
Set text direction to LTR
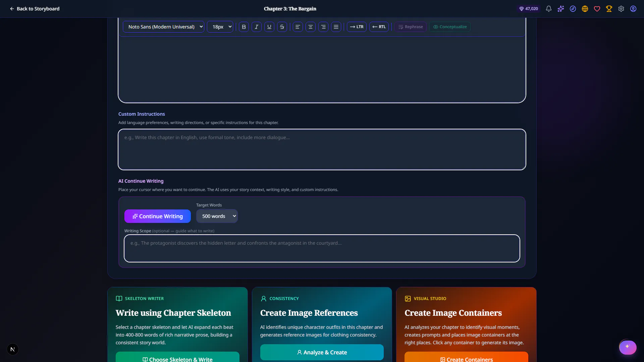pyautogui.click(x=357, y=27)
